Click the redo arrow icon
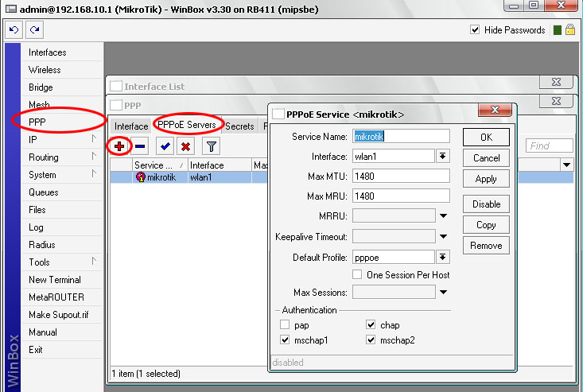The image size is (583, 392). tap(34, 29)
